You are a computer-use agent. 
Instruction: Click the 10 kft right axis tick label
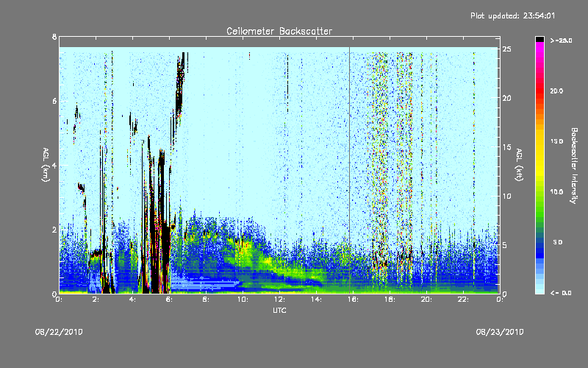pyautogui.click(x=506, y=196)
